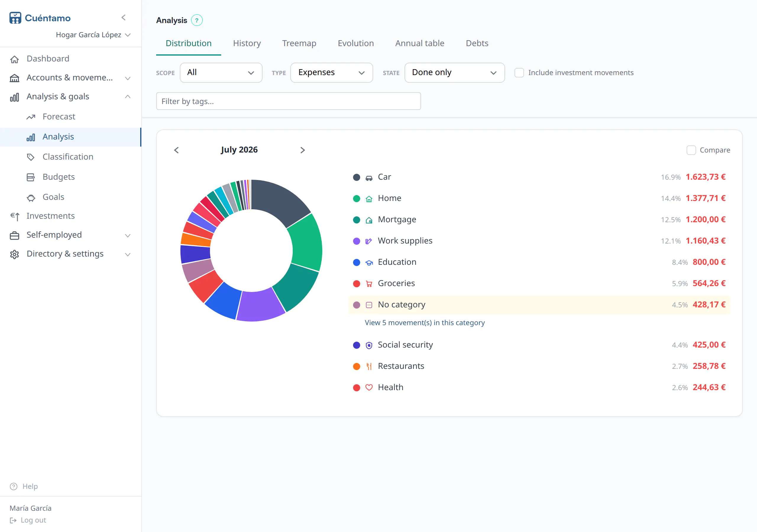
Task: Click the No category mauve color dot
Action: [x=356, y=305]
